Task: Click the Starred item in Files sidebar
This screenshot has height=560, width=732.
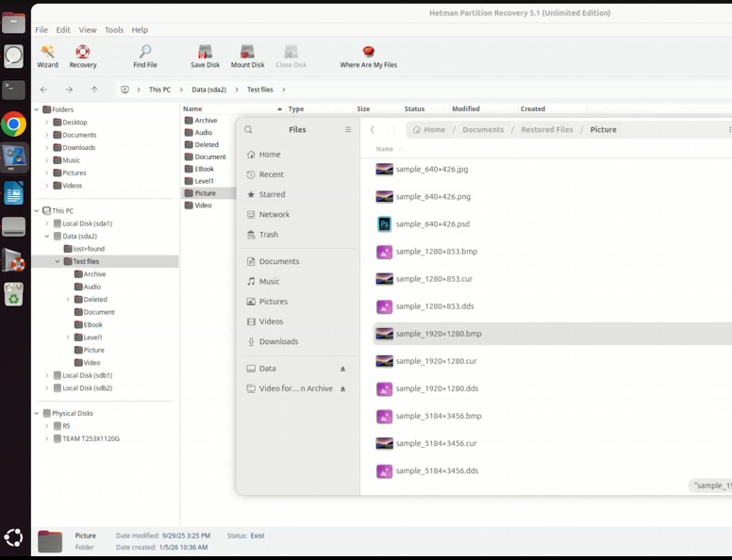Action: (x=273, y=194)
